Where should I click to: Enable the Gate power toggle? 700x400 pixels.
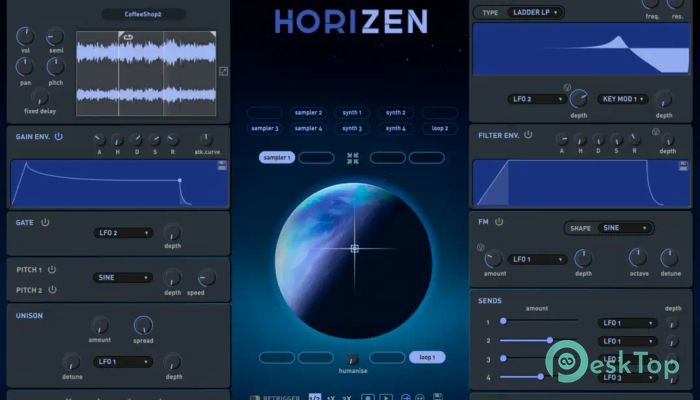coord(46,222)
